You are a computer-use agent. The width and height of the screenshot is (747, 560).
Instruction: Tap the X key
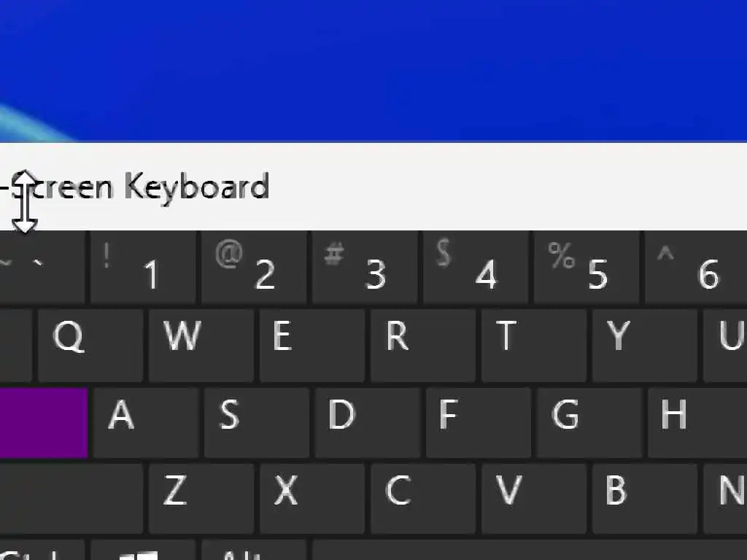click(x=312, y=499)
